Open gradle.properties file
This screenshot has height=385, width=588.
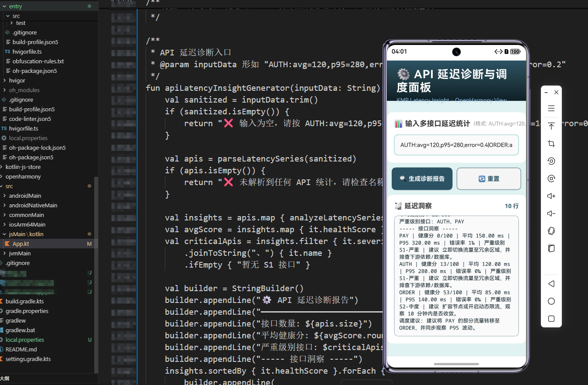(27, 311)
